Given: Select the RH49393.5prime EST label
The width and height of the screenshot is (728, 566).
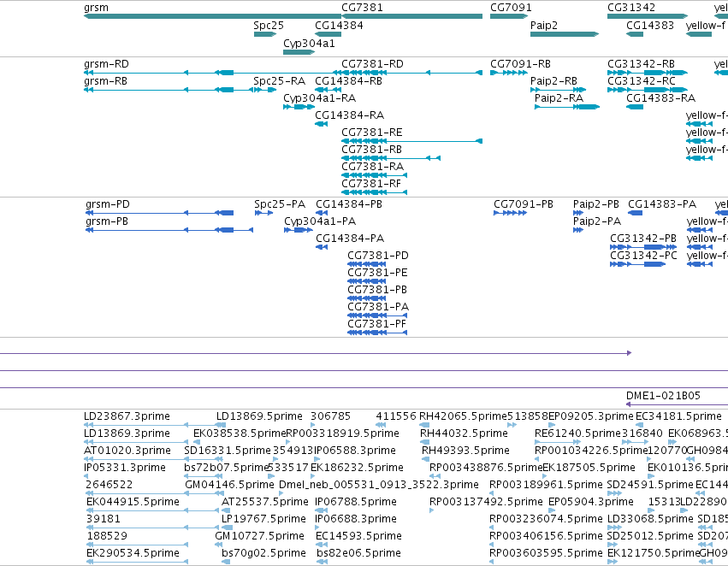Looking at the screenshot, I should point(465,451).
